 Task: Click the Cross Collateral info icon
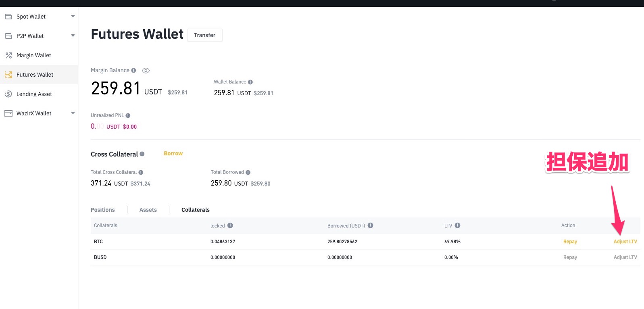pyautogui.click(x=142, y=154)
